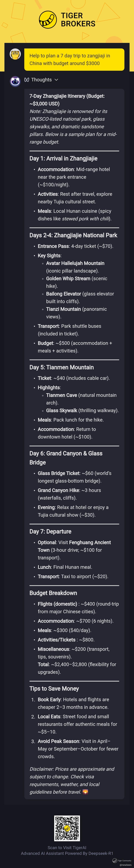Click the TigerAI robot assistant avatar
134x868 pixels.
[x=15, y=81]
